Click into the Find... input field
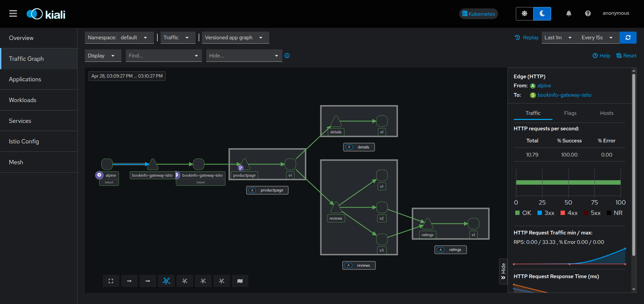 click(159, 56)
